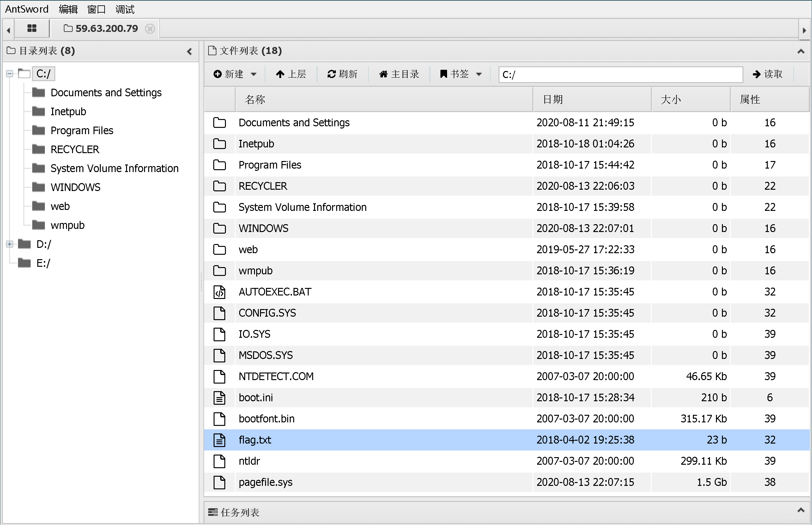Screen dimensions: 812x525
Task: Open the 调试 menu
Action: coord(125,9)
